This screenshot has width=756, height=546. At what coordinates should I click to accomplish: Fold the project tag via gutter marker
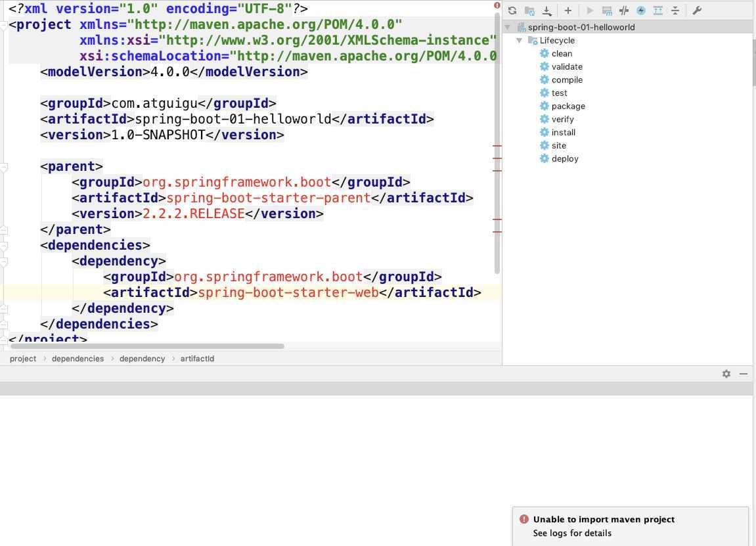pos(4,25)
